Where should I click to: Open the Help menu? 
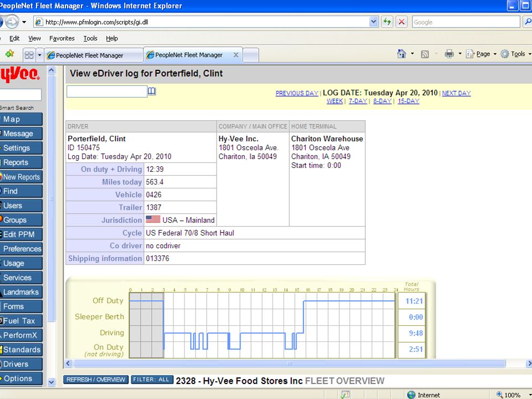[111, 38]
